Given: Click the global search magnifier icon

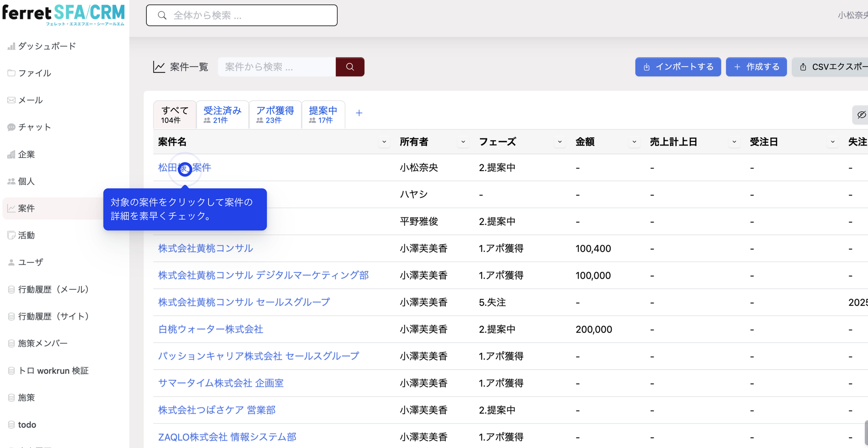Looking at the screenshot, I should coord(162,15).
